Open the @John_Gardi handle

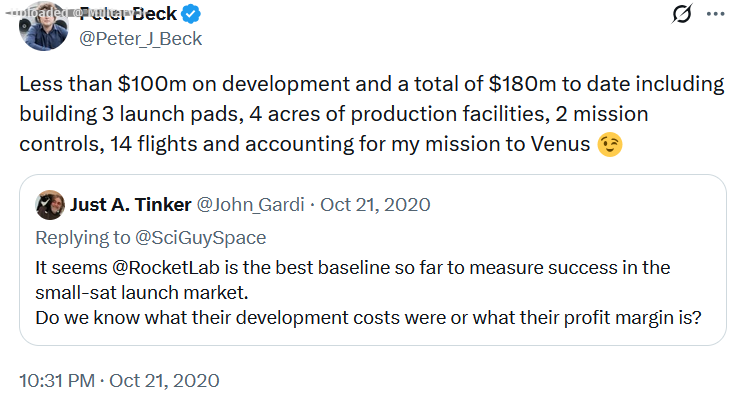250,205
